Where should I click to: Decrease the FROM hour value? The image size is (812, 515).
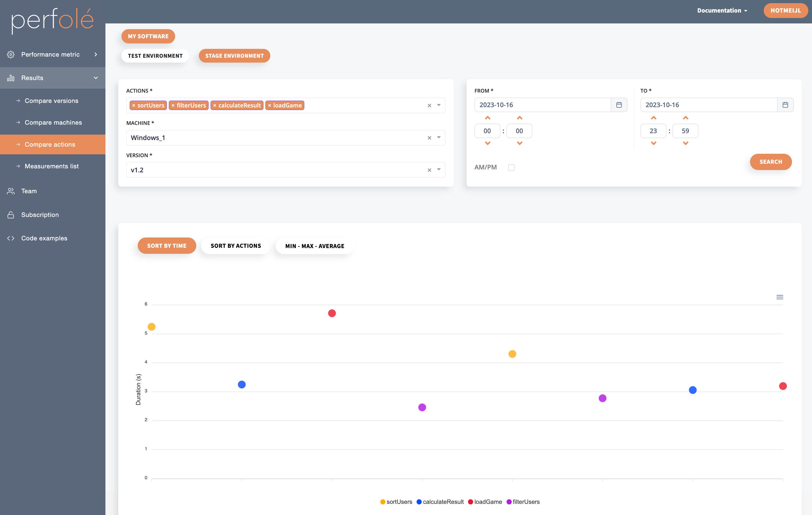coord(488,143)
